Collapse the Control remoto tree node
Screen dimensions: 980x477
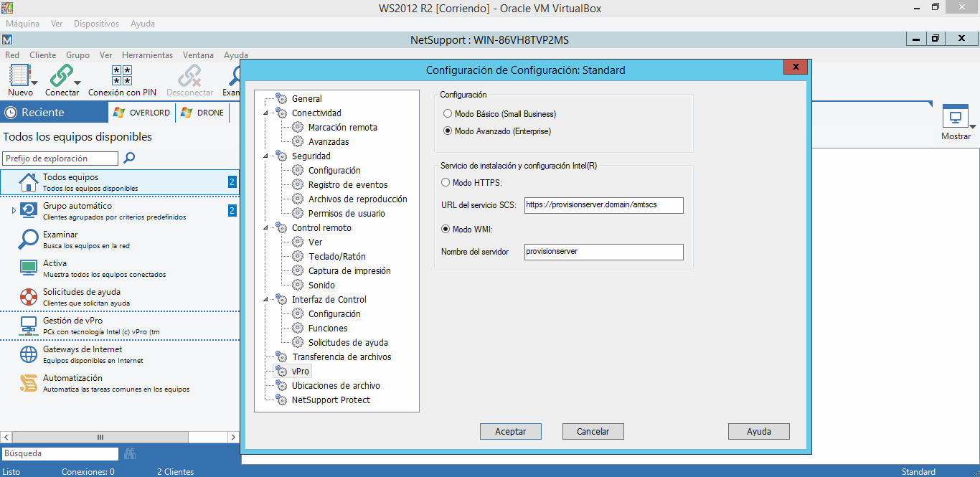(266, 228)
